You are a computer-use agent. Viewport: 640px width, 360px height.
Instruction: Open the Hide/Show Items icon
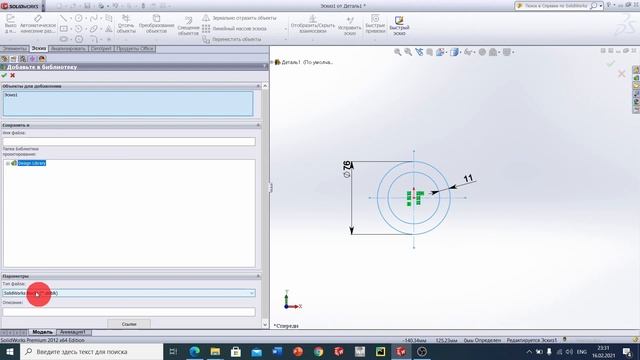(x=468, y=52)
